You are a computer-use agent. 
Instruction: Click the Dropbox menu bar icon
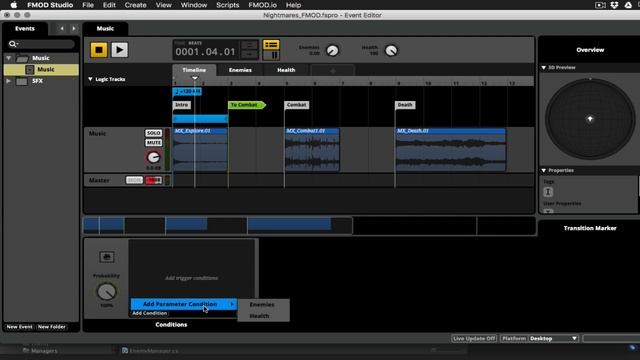pos(614,5)
